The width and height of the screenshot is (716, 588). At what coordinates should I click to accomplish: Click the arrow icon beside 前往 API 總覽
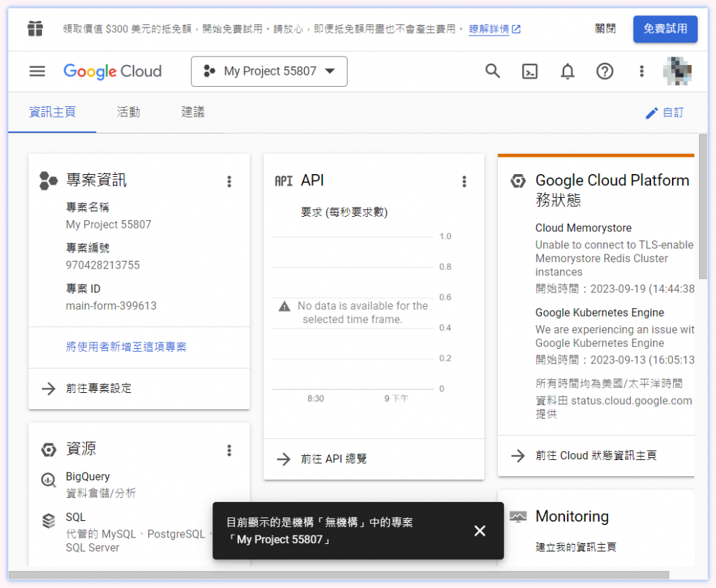284,459
